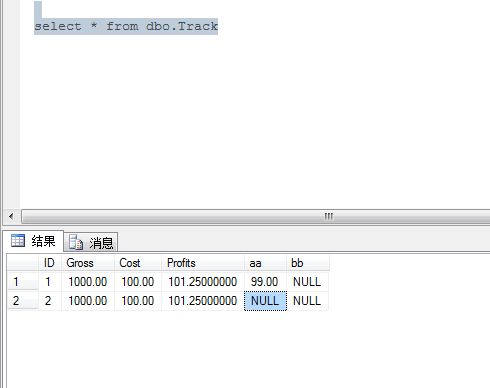Screen dimensions: 490x388
Task: Click the word from in the query
Action: [122, 26]
